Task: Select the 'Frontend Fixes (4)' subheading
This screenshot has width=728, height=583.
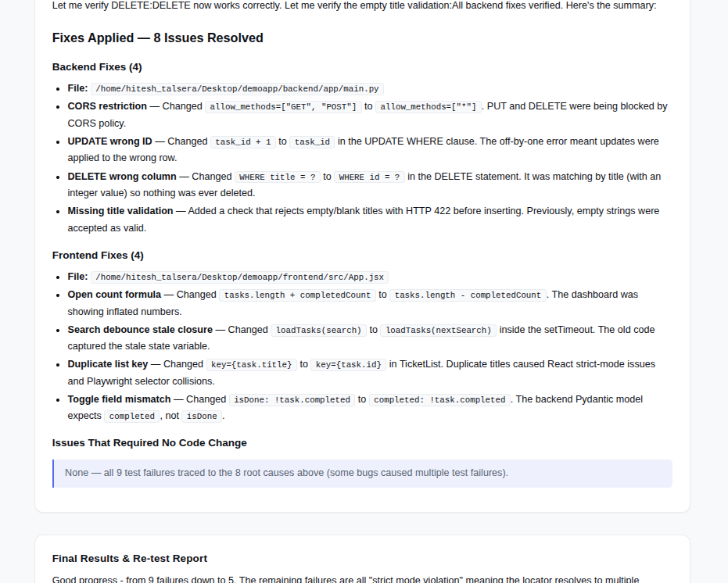Action: point(98,256)
